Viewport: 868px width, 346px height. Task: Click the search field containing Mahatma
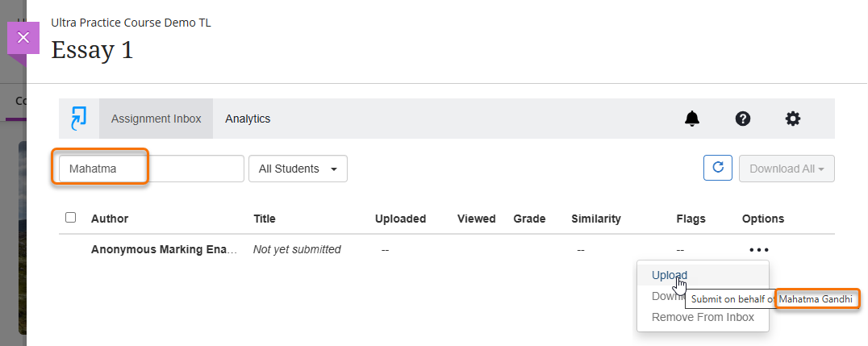[151, 169]
